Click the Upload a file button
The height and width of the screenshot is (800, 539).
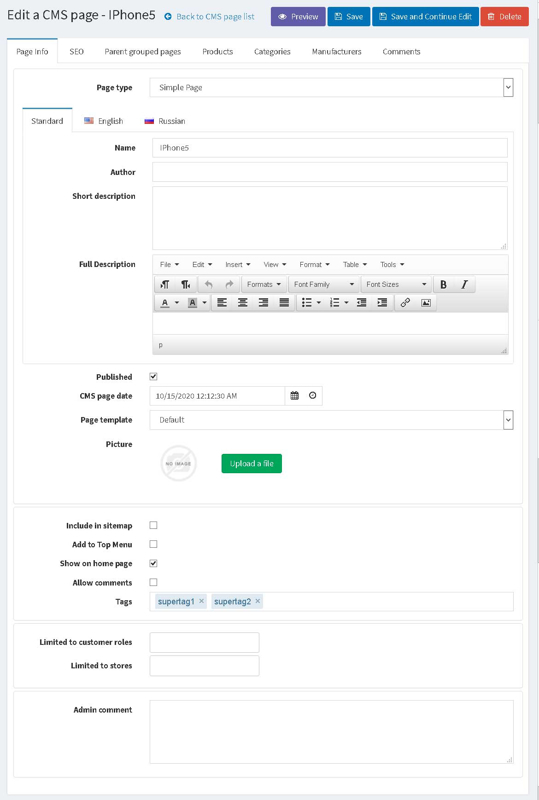pyautogui.click(x=252, y=463)
